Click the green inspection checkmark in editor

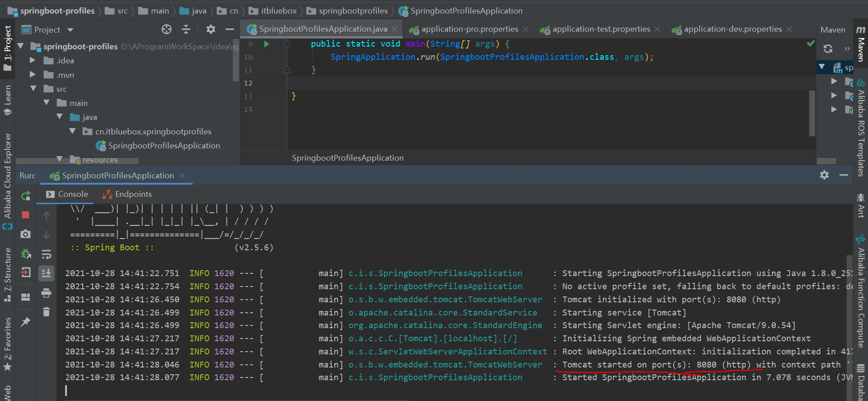[811, 43]
